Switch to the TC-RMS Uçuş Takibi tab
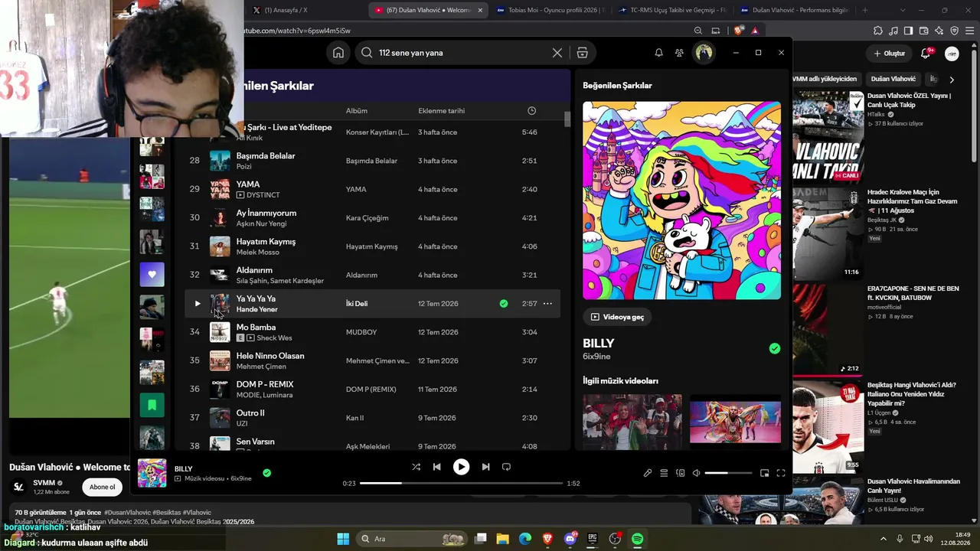Image resolution: width=980 pixels, height=551 pixels. pyautogui.click(x=671, y=10)
